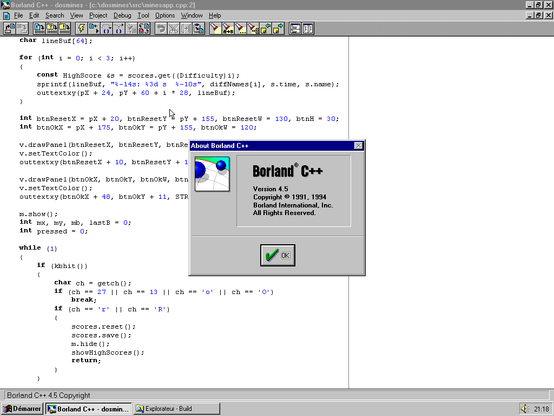Open the Window menu

tap(191, 16)
